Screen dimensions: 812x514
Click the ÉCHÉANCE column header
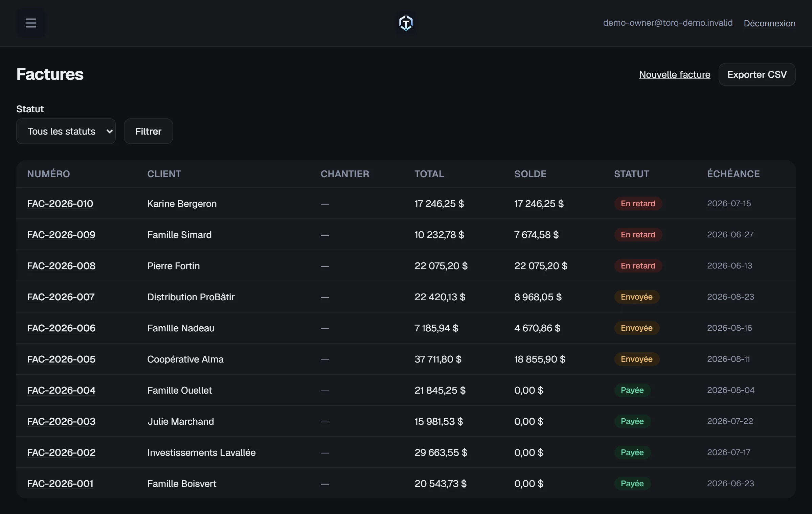(733, 174)
